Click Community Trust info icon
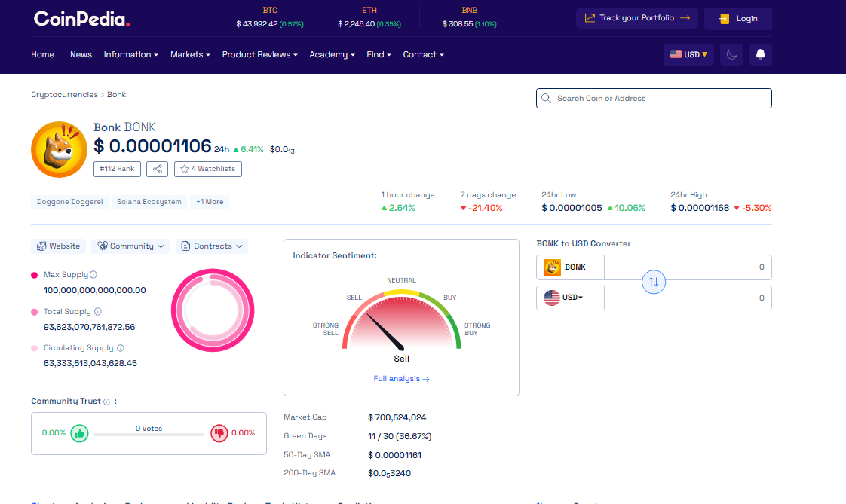846x504 pixels. click(106, 402)
